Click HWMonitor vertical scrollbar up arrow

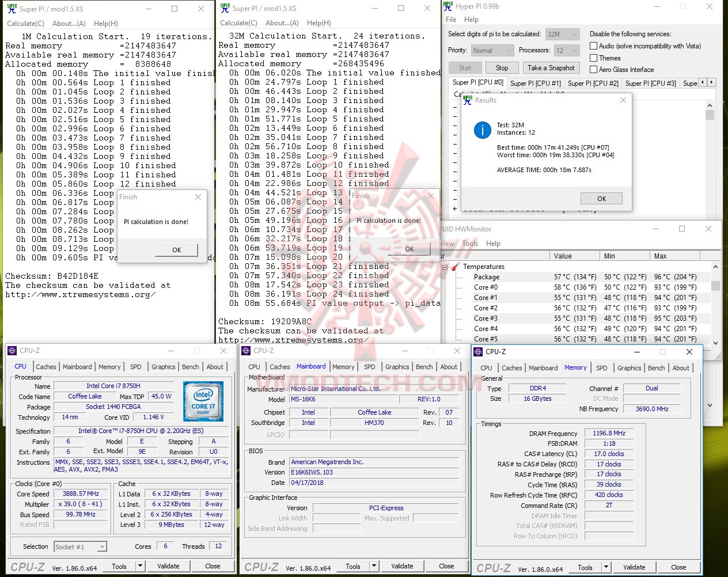tap(715, 267)
